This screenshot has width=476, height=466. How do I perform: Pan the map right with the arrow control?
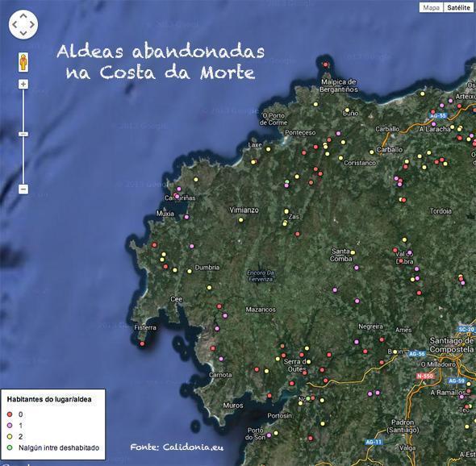[32, 24]
